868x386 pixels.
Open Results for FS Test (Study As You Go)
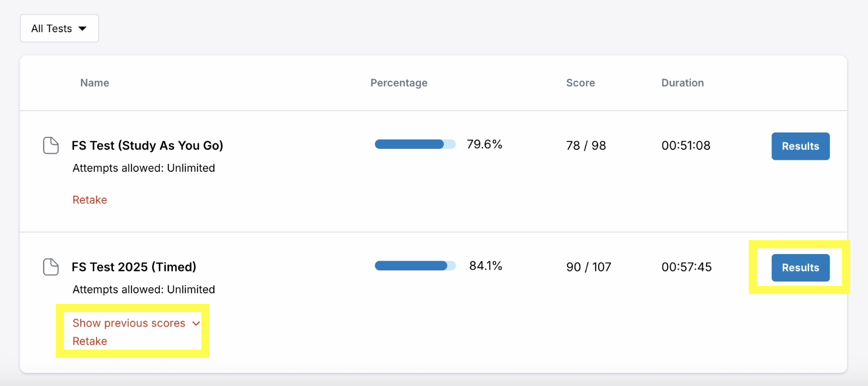point(800,146)
